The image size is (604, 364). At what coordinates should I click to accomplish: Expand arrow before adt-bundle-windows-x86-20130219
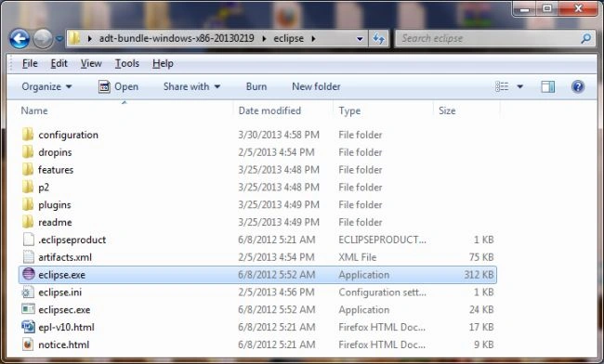pyautogui.click(x=90, y=38)
